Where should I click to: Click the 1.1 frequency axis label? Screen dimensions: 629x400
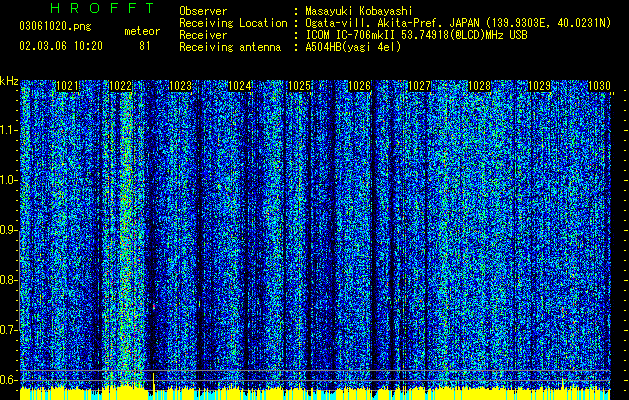8,130
